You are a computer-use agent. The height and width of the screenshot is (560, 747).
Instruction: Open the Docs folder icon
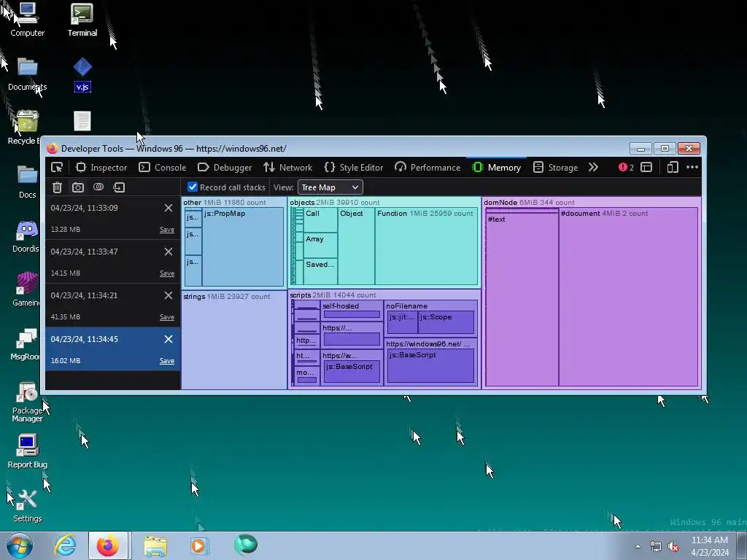point(27,182)
